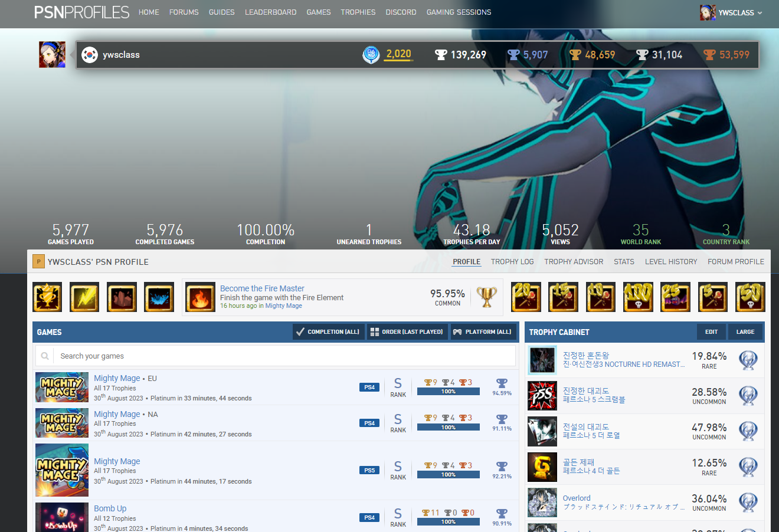Switch to the Forum Profile tab
The height and width of the screenshot is (532, 779).
[x=736, y=262]
